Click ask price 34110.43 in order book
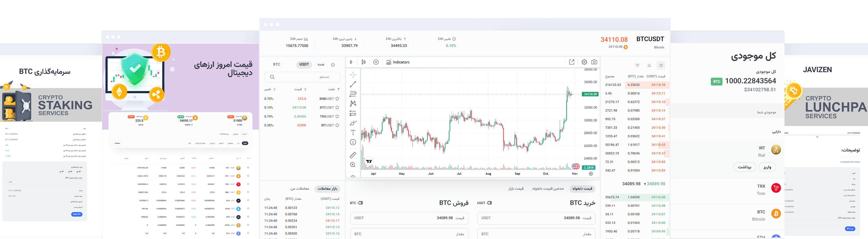The height and width of the screenshot is (239, 868). coord(658,145)
